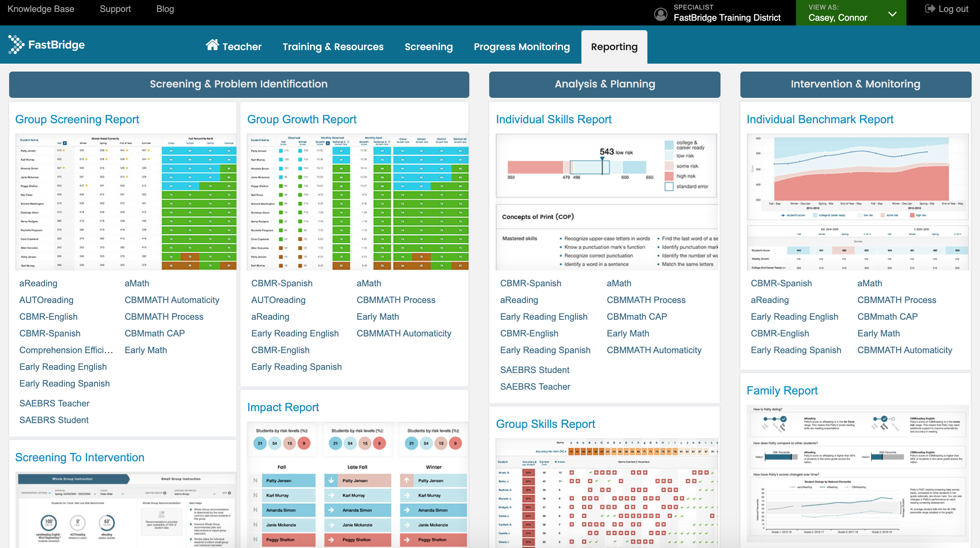Viewport: 980px width, 548px height.
Task: Open CBMmath CAP under Individual Skills Report
Action: click(637, 317)
